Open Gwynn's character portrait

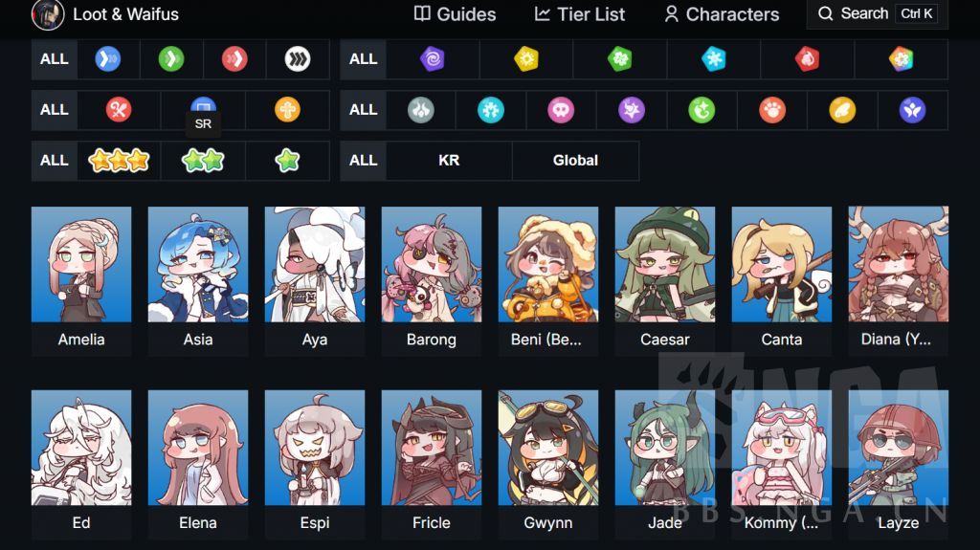tap(548, 448)
